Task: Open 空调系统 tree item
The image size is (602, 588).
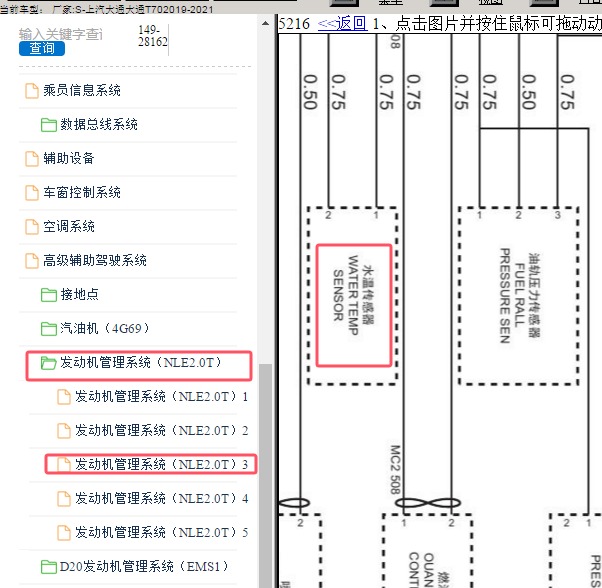Action: 69,226
